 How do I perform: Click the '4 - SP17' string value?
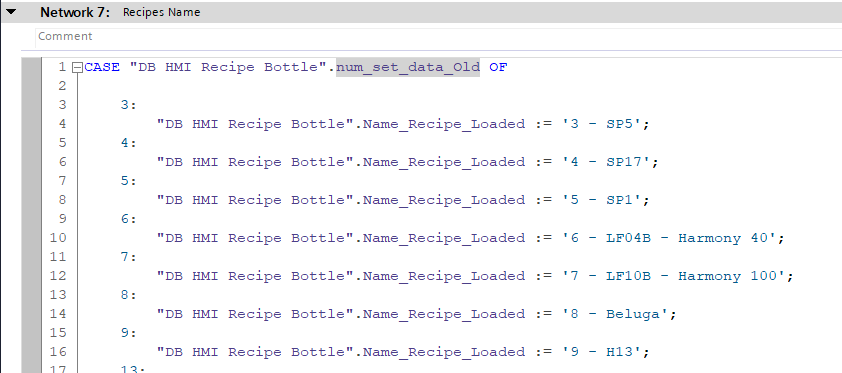(x=606, y=162)
